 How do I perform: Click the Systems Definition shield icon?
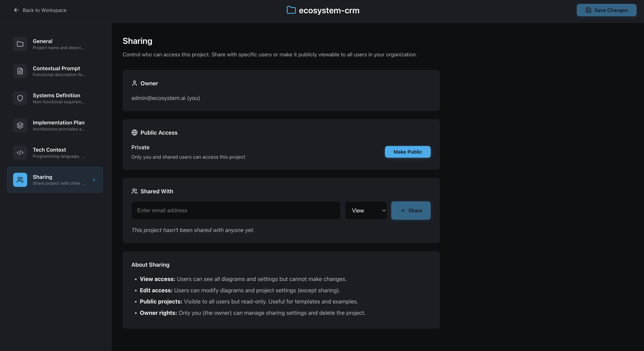click(x=20, y=98)
